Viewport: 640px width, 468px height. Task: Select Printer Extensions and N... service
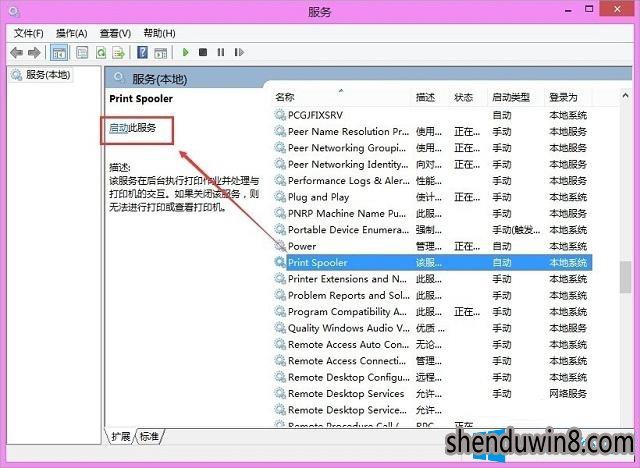click(x=433, y=279)
